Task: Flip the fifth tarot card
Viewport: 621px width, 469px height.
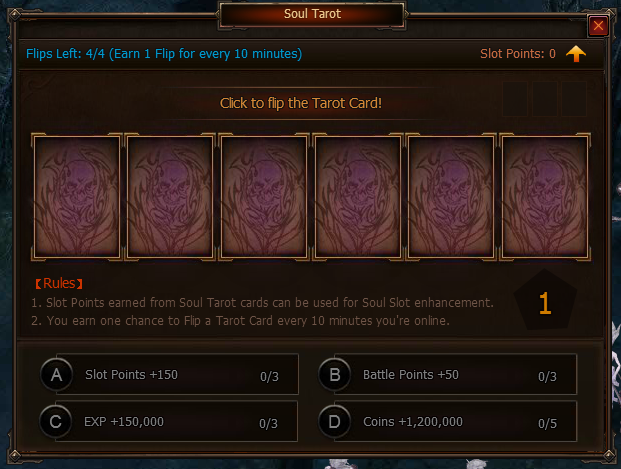Action: [x=451, y=197]
